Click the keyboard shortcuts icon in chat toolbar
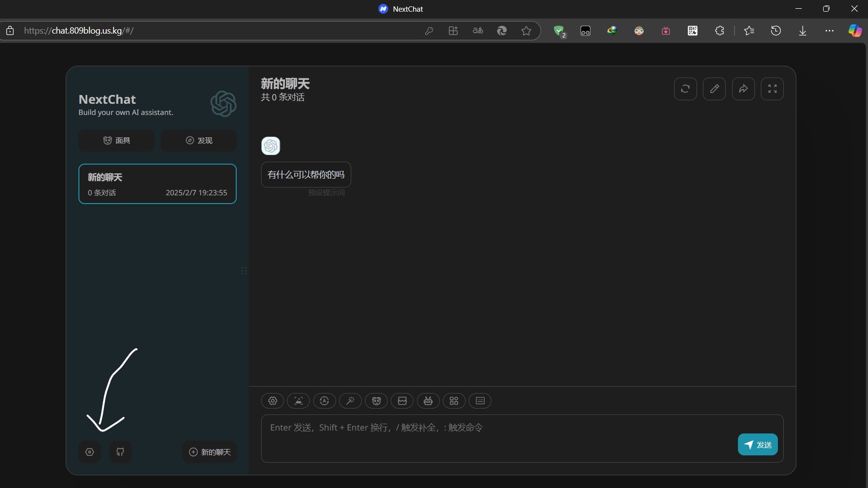Viewport: 868px width, 488px height. (480, 401)
